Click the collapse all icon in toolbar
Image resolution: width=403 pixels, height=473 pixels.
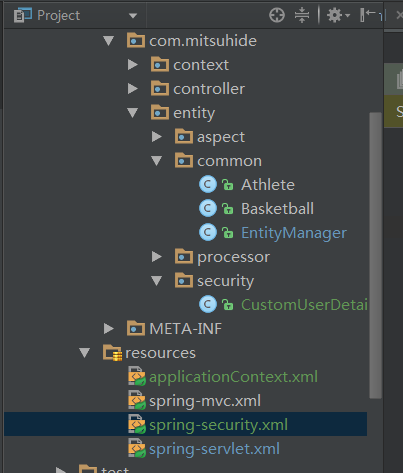click(x=302, y=15)
